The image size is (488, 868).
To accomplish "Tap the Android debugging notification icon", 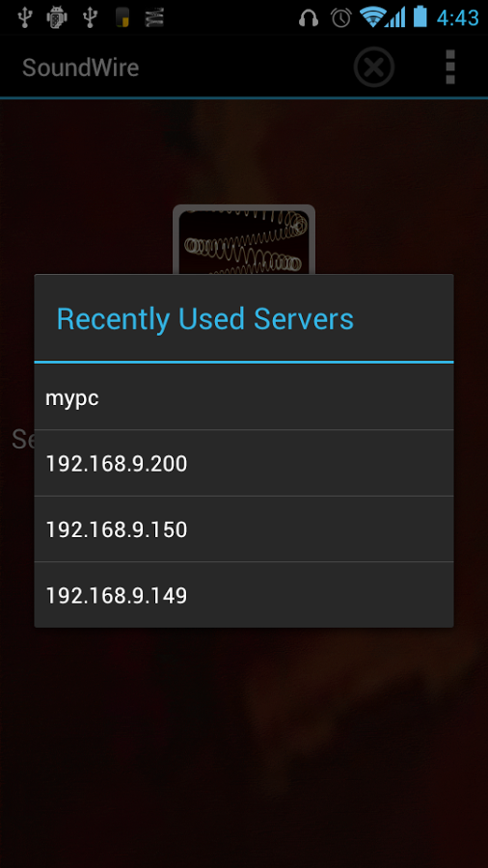I will point(57,17).
